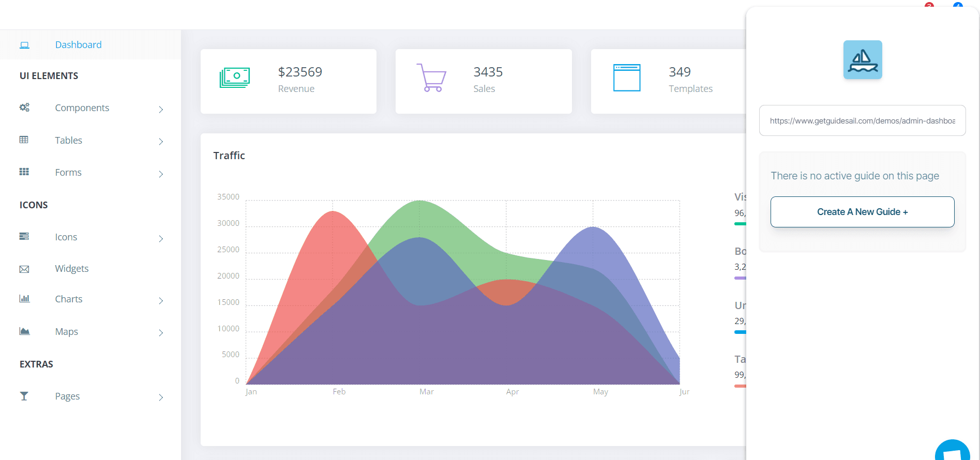980x460 pixels.
Task: Click the envelope icon next to Widgets
Action: click(24, 269)
